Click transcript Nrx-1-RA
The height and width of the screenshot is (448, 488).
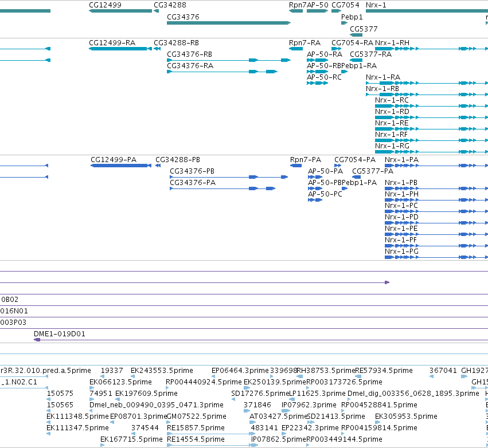point(383,77)
